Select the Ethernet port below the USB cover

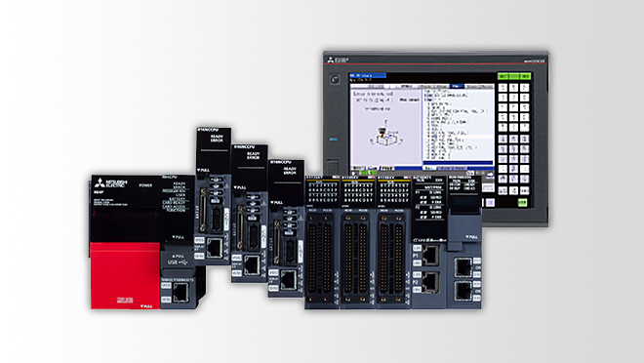point(181,293)
